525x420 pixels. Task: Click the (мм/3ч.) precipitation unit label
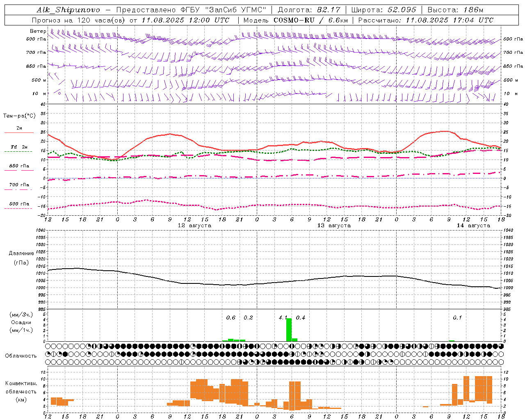point(21,315)
